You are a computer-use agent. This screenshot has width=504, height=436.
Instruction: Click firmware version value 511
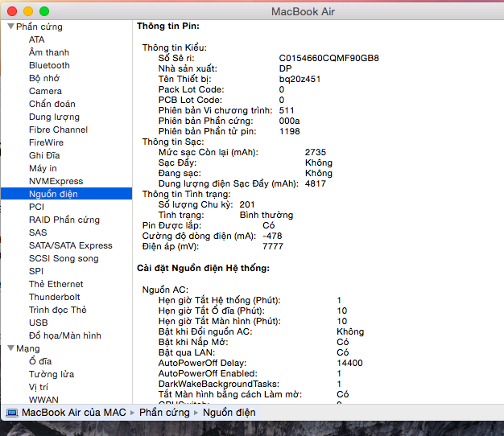pos(287,110)
